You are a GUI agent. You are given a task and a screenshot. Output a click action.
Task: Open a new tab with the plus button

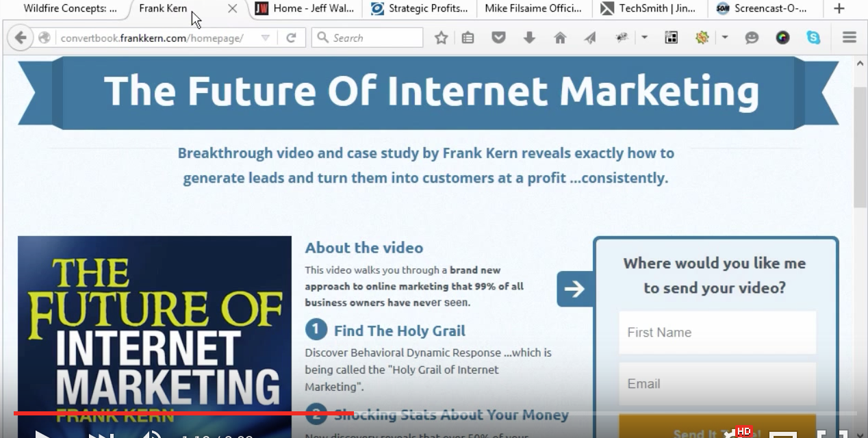click(839, 9)
